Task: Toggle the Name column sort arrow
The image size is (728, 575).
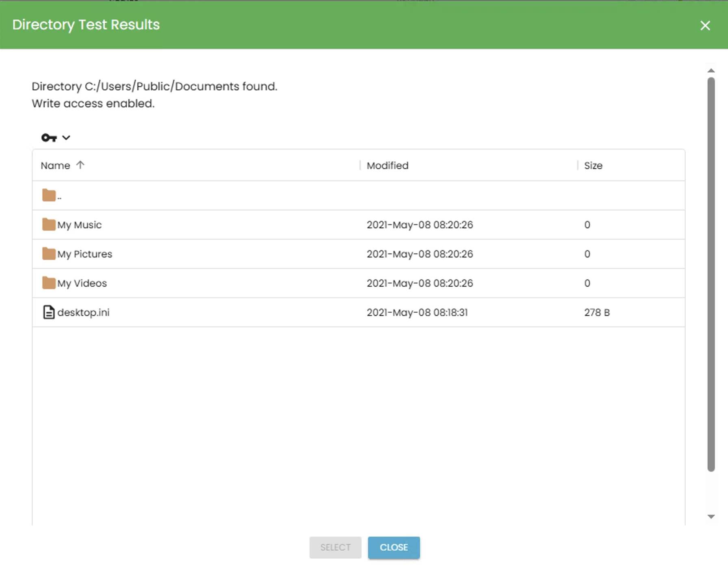Action: pyautogui.click(x=80, y=165)
